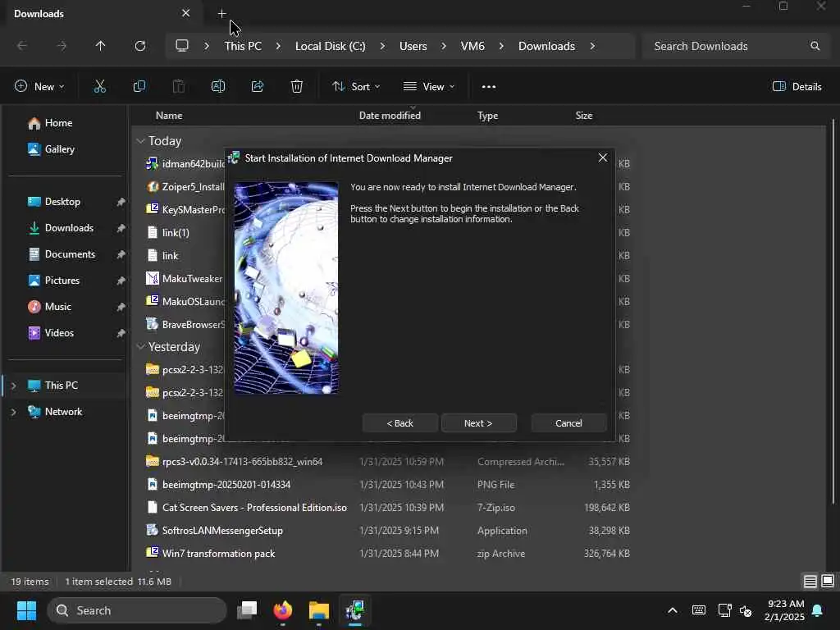Expand chevron after VM6 breadcrumb

coord(501,46)
